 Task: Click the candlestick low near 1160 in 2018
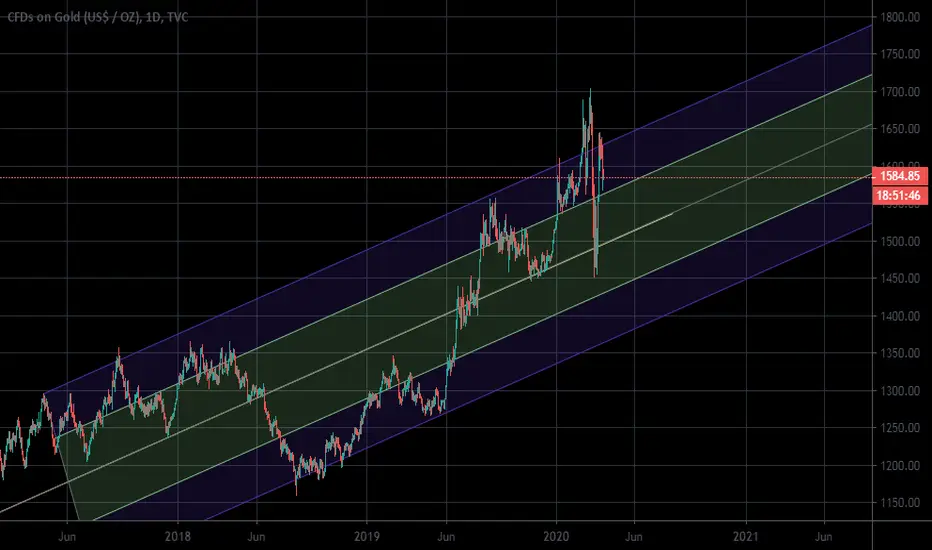[x=297, y=493]
